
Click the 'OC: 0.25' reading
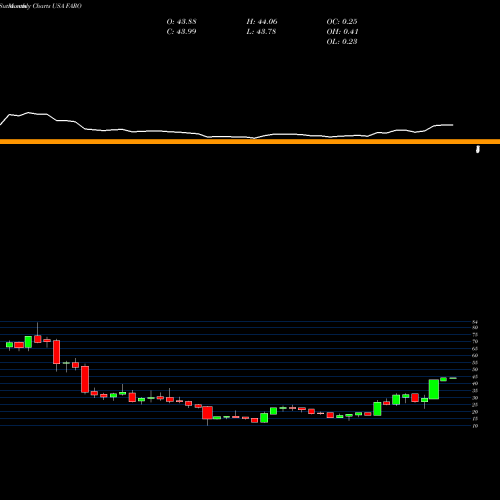342,22
